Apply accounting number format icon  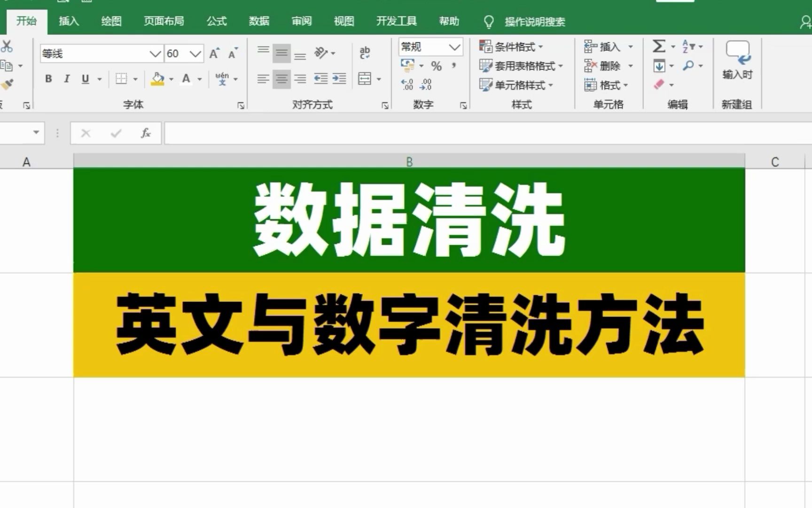pos(407,65)
